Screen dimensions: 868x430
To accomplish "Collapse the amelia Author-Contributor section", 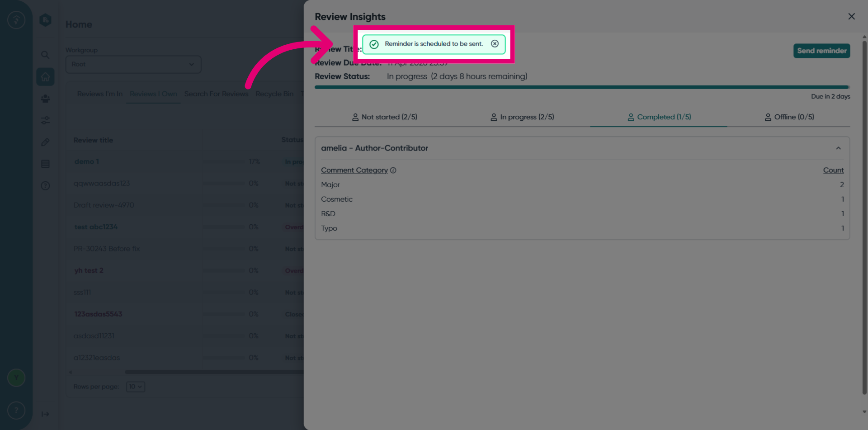I will [838, 148].
